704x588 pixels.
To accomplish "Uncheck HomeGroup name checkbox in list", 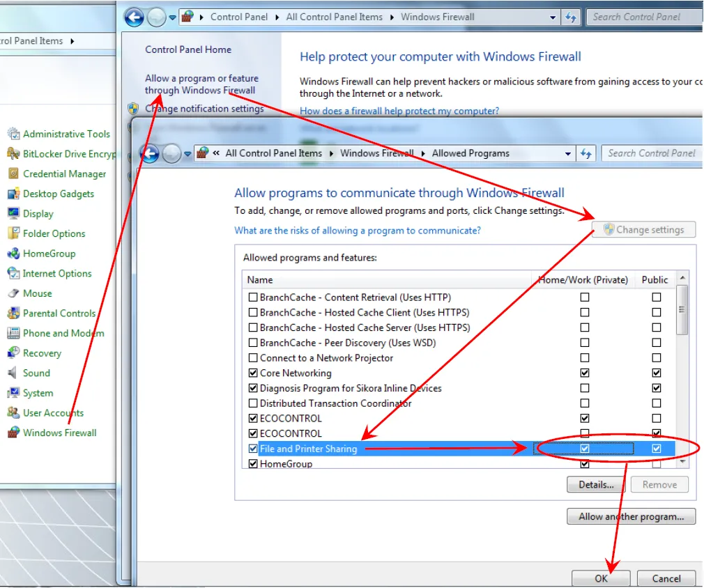I will pyautogui.click(x=253, y=464).
